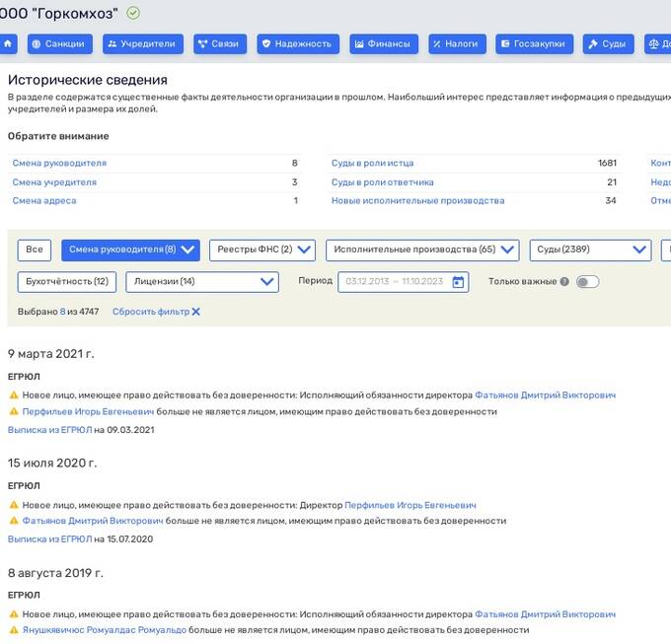Image resolution: width=671 pixels, height=644 pixels.
Task: Open Новые исполнительные производства link
Action: pos(417,200)
